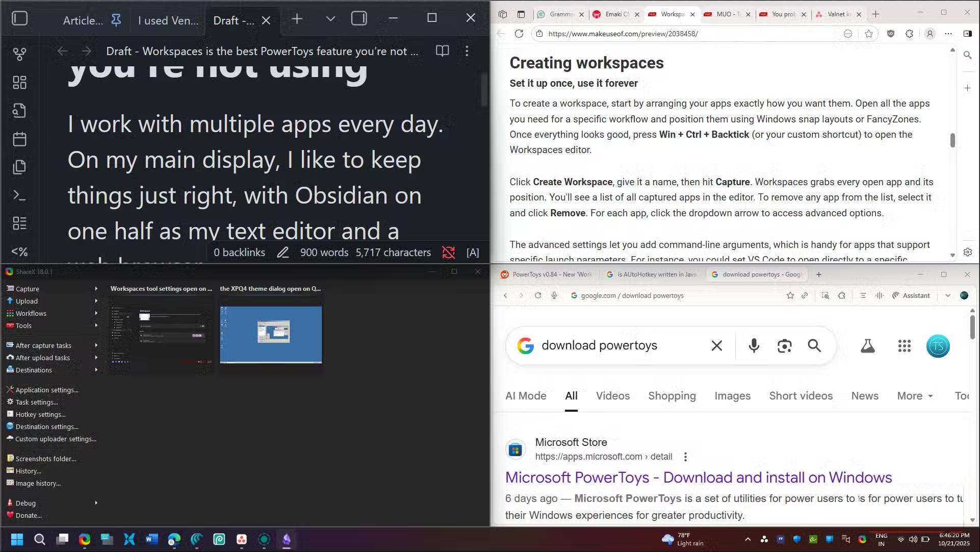
Task: Open the file search icon in Obsidian's sidebar
Action: (x=19, y=111)
